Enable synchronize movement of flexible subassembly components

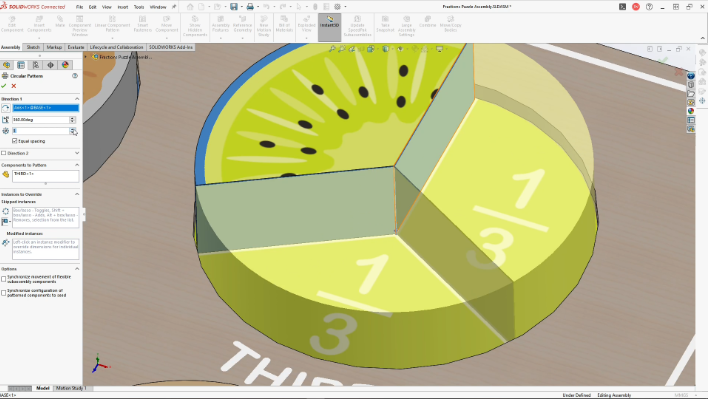(4, 279)
